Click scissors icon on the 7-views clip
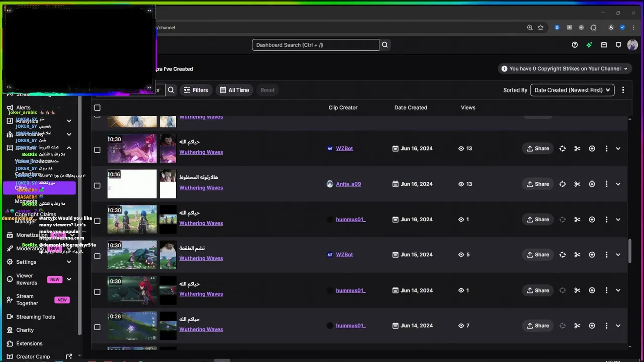644x362 pixels. (x=577, y=326)
